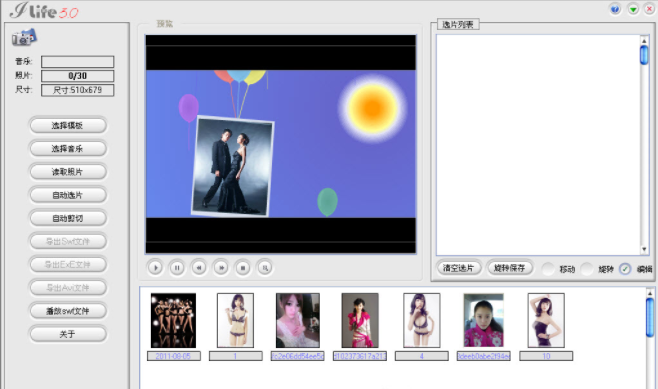Viewport: 658px width, 389px height.
Task: Click the 导出Avi文件 button
Action: pyautogui.click(x=68, y=288)
